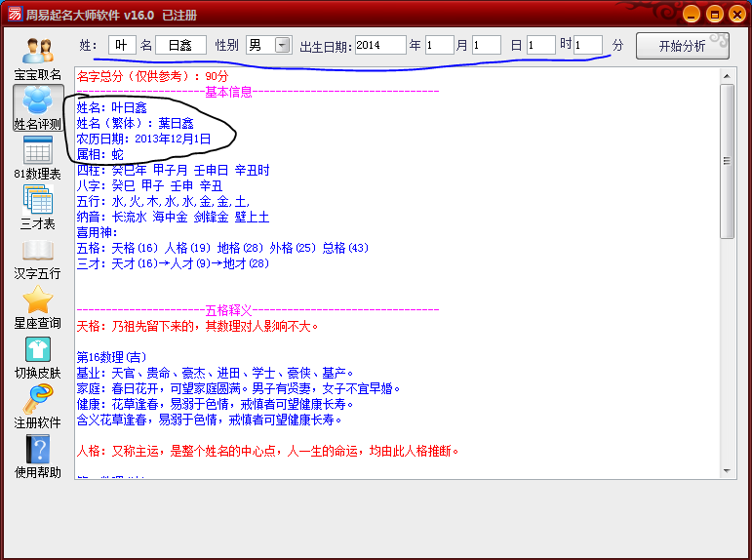Click the 姓 surname input field
The width and height of the screenshot is (752, 560).
(x=122, y=45)
